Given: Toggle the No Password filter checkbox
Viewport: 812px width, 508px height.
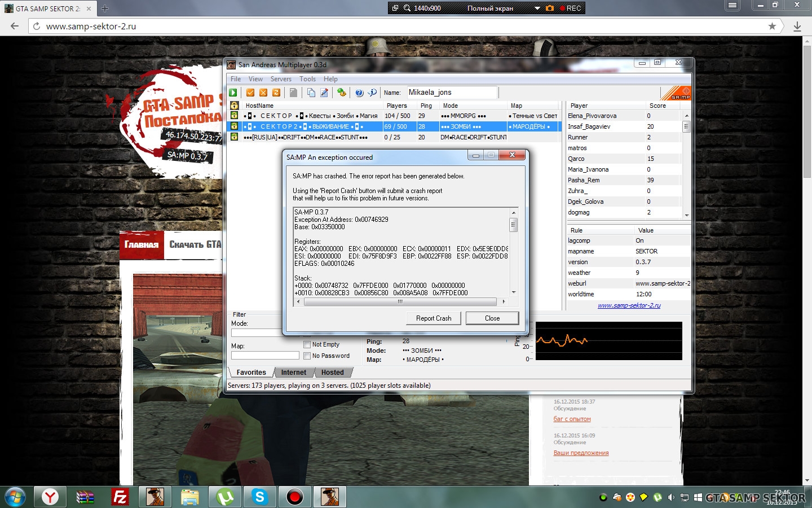Looking at the screenshot, I should click(x=307, y=356).
